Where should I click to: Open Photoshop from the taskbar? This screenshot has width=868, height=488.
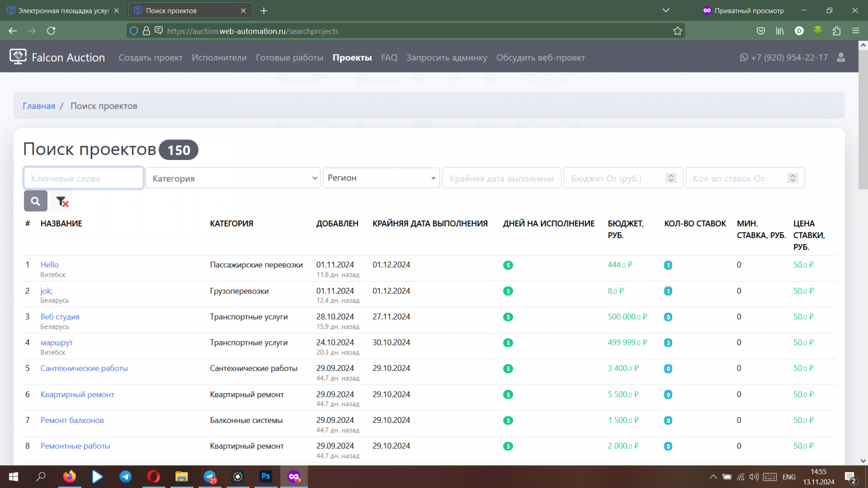click(x=265, y=477)
